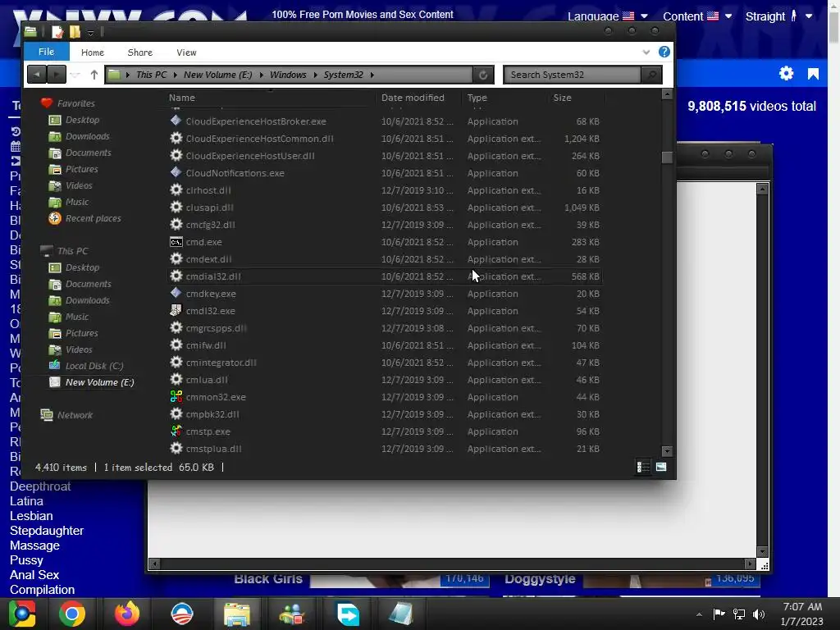Open the notepad icon on the taskbar
The height and width of the screenshot is (630, 840).
[400, 614]
